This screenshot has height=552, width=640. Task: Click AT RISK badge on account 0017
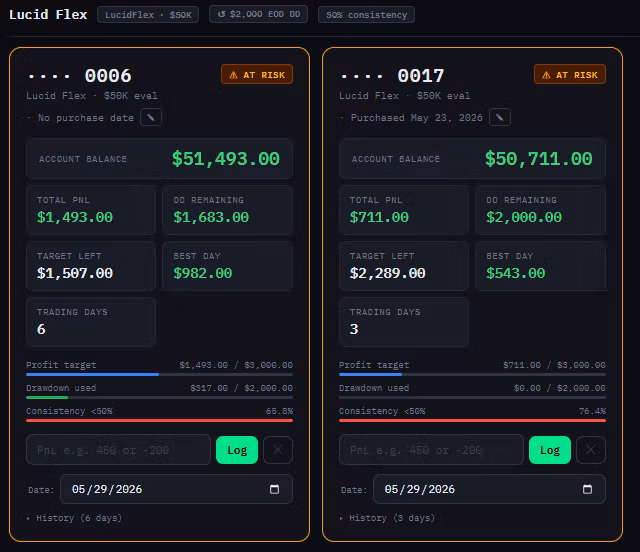pyautogui.click(x=570, y=74)
